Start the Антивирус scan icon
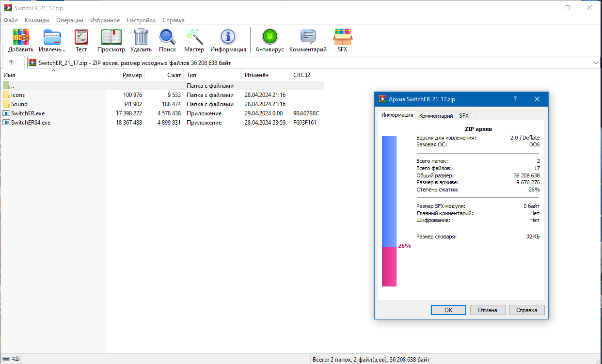The height and width of the screenshot is (364, 602). (269, 37)
